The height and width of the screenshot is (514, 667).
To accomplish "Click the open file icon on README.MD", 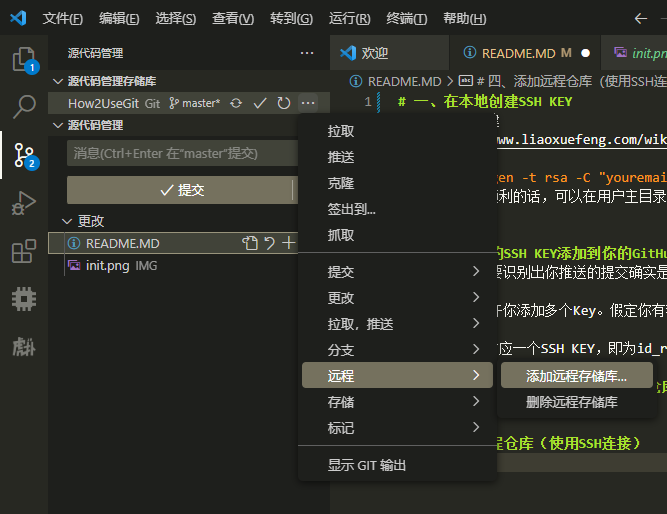I will [x=250, y=243].
